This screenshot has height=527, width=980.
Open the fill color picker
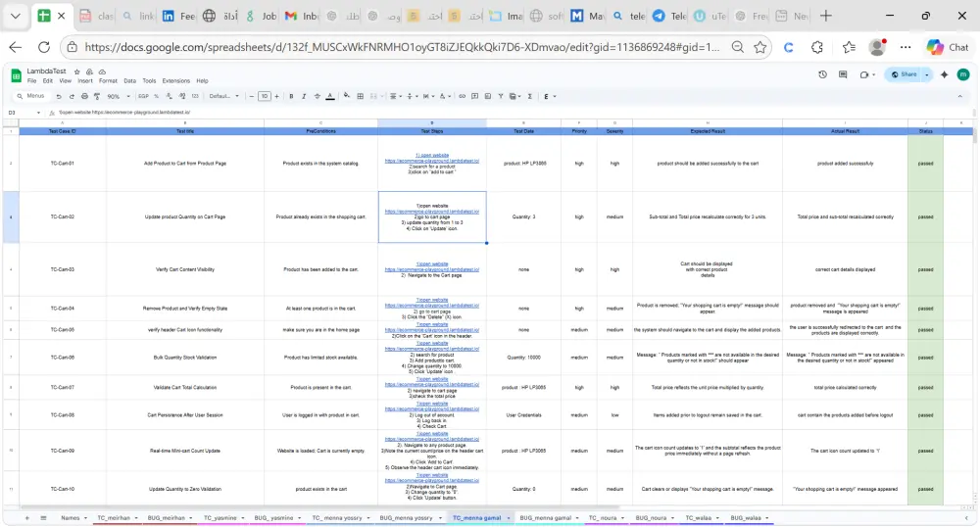coord(347,96)
